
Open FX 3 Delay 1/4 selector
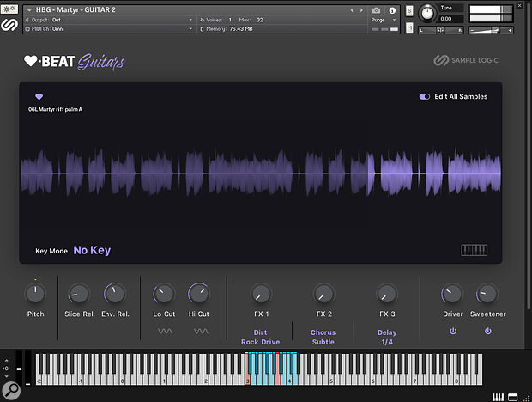pyautogui.click(x=387, y=338)
